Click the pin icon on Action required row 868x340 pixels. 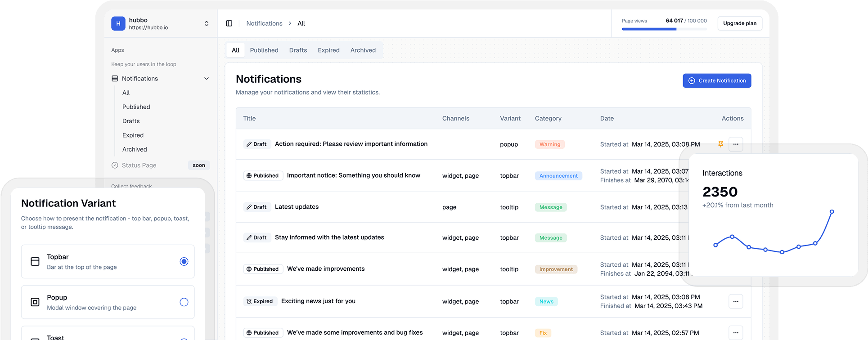(x=721, y=144)
